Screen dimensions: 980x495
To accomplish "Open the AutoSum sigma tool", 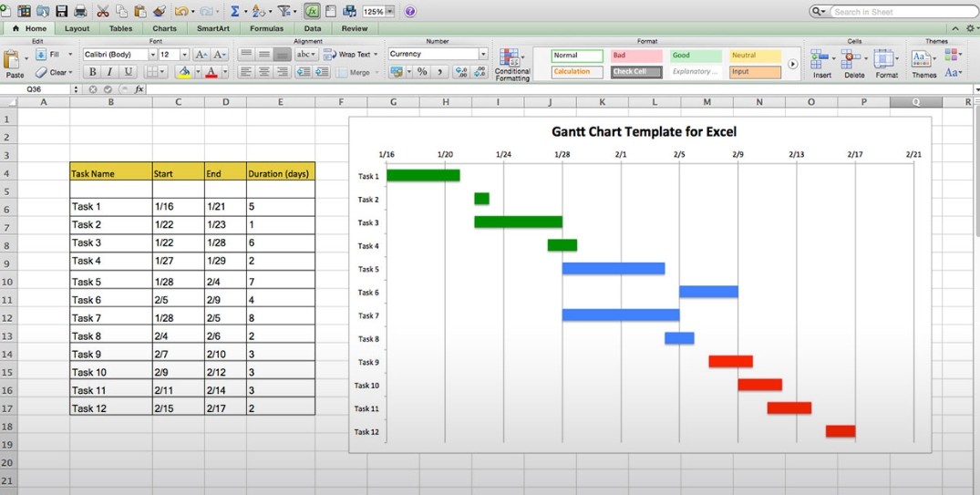I will pos(235,11).
